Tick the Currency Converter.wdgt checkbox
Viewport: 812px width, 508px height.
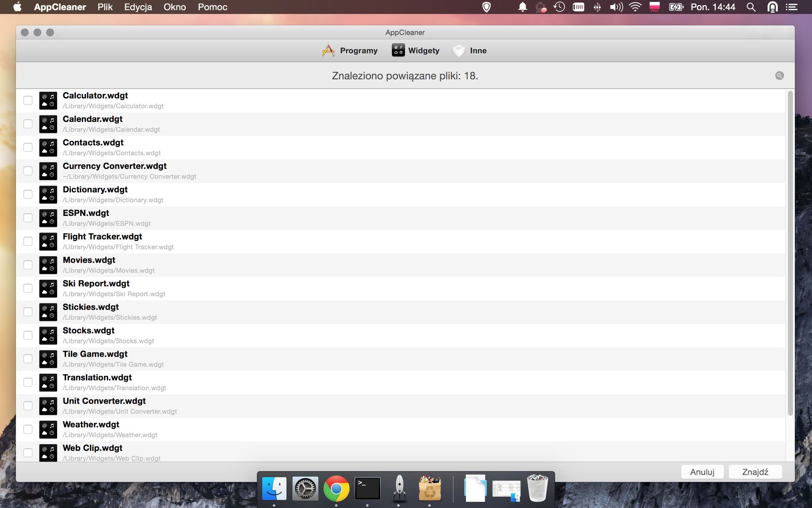28,171
